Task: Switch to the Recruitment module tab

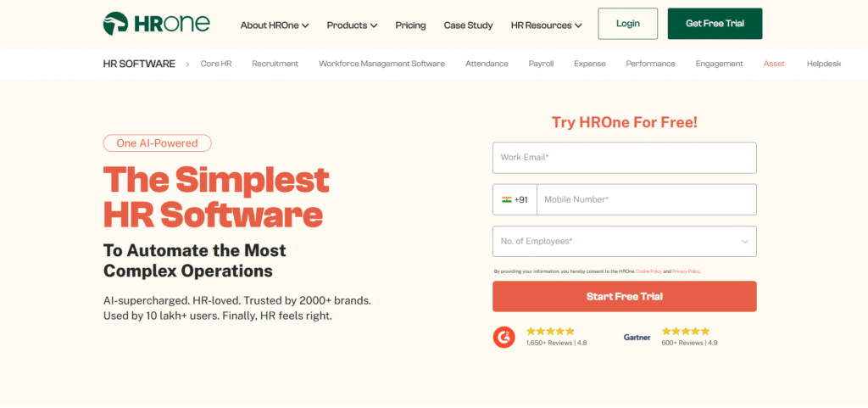Action: (x=275, y=64)
